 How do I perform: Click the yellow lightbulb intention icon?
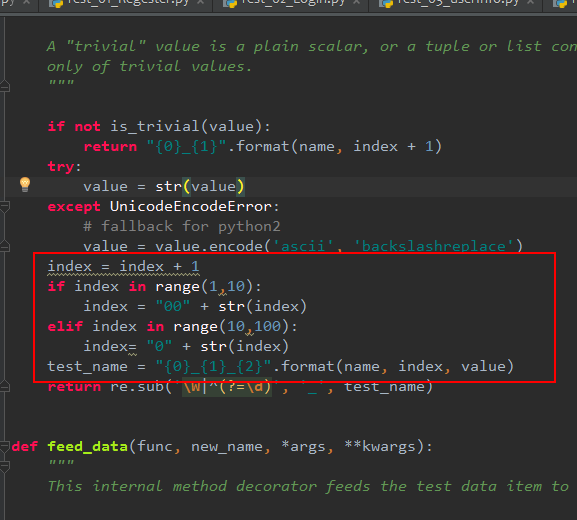coord(25,184)
